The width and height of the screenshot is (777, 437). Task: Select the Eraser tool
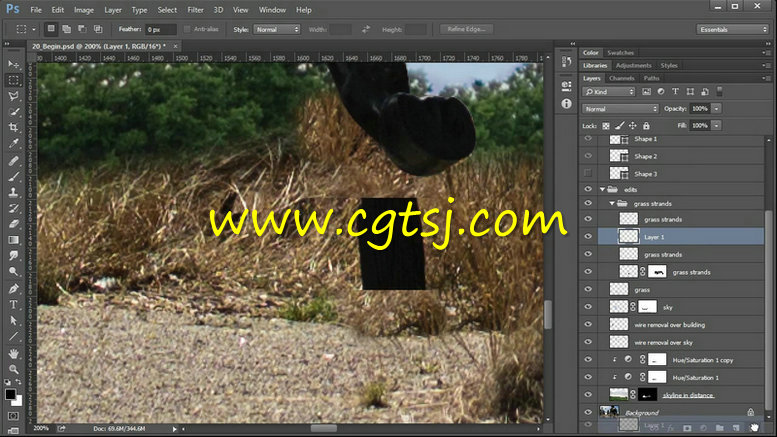coord(13,224)
